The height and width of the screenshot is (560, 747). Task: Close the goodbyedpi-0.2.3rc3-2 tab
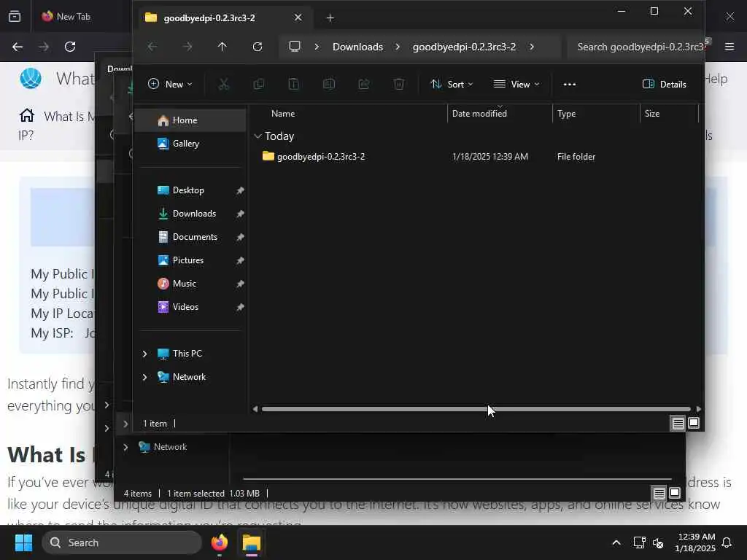[298, 17]
